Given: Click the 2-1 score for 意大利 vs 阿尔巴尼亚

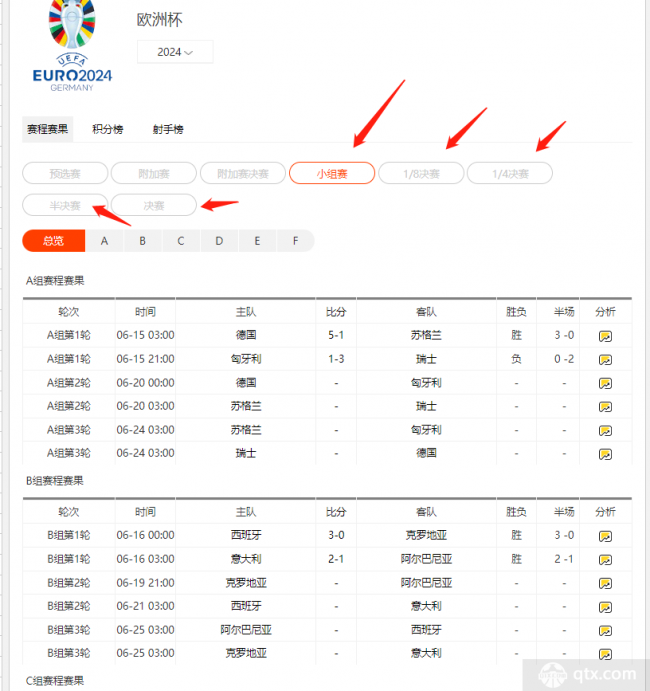Looking at the screenshot, I should tap(336, 559).
